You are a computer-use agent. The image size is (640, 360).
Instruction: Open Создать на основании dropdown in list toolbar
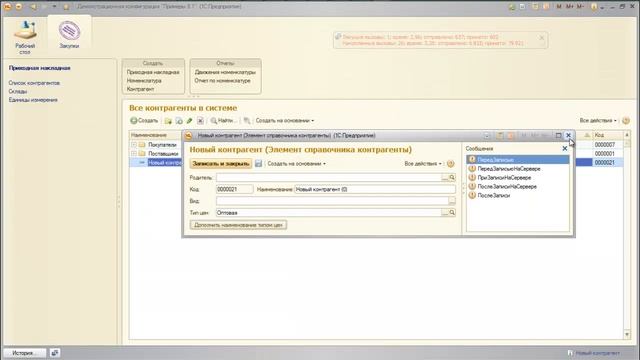(284, 120)
